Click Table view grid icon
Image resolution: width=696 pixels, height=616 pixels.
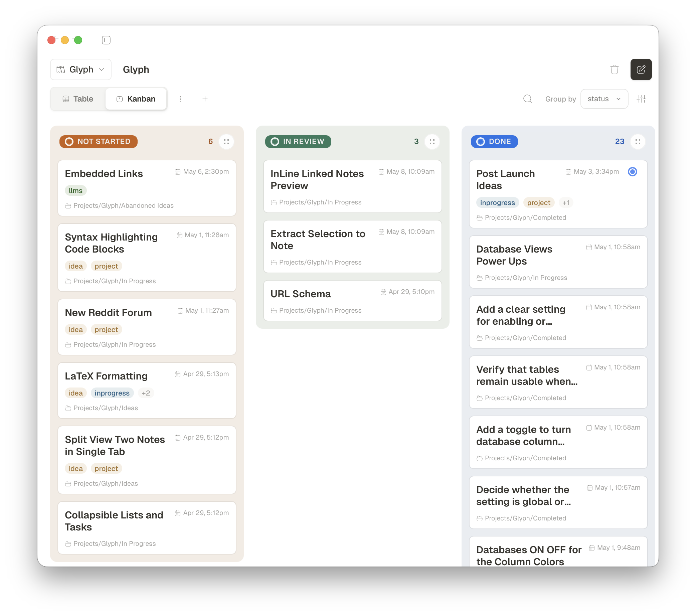pyautogui.click(x=66, y=99)
